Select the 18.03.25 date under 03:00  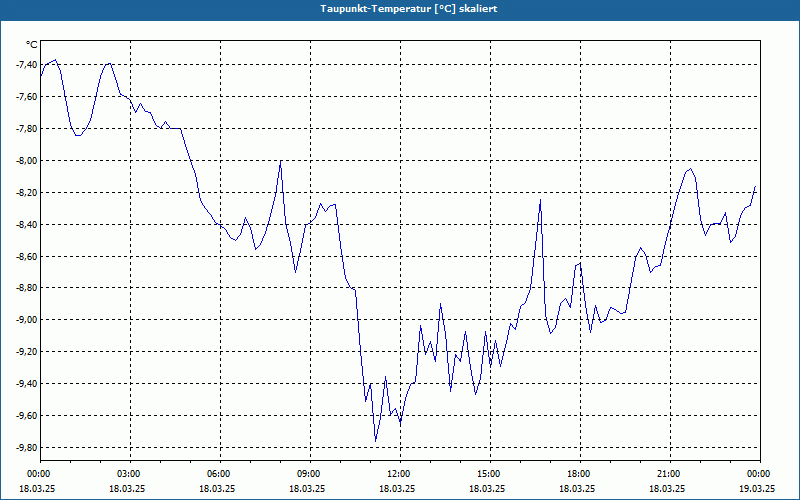[x=128, y=488]
